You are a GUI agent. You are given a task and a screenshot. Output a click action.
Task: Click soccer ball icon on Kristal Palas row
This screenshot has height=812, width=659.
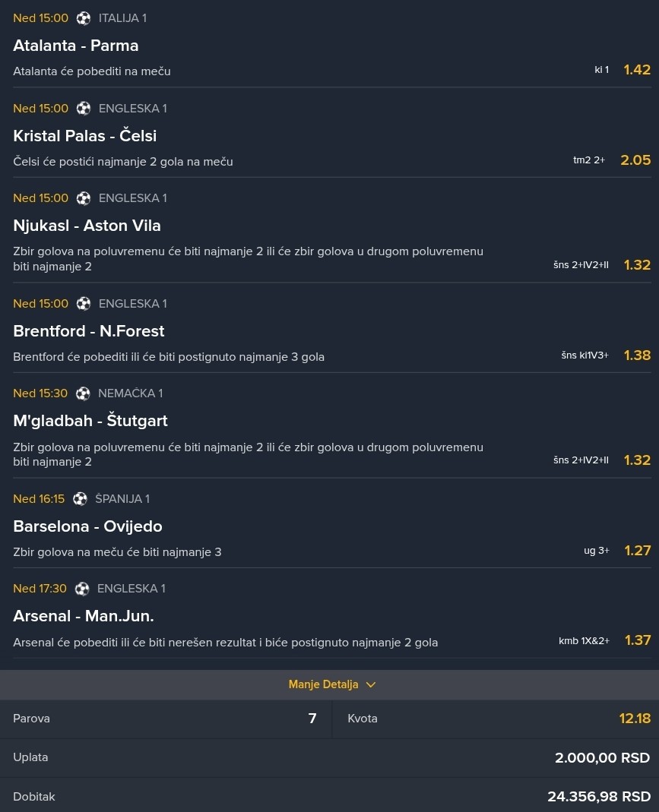point(84,109)
